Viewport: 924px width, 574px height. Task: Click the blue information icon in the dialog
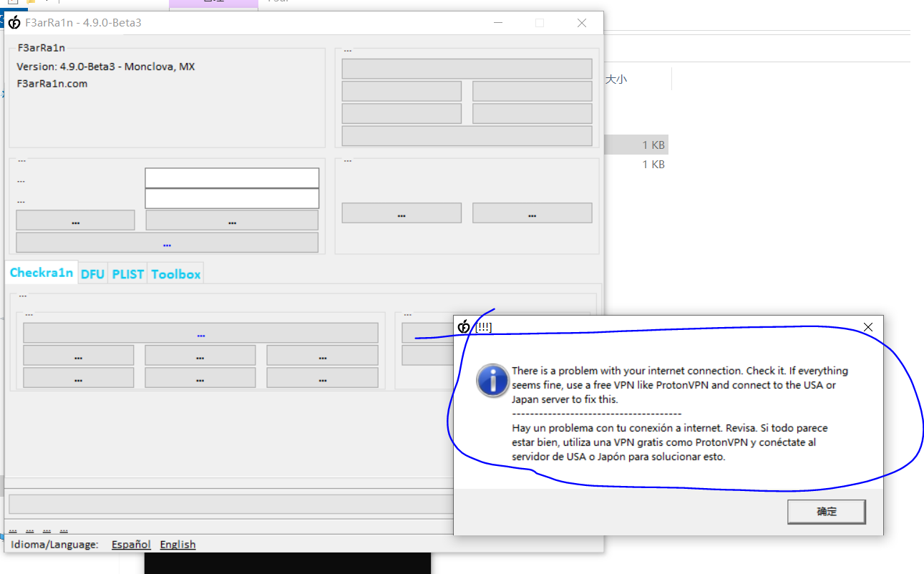pyautogui.click(x=492, y=381)
